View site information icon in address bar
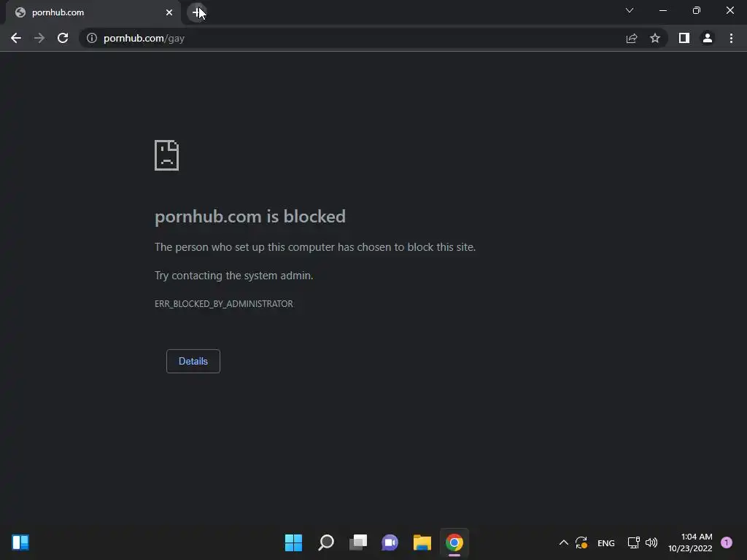Screen dimensions: 747x560 tap(91, 38)
